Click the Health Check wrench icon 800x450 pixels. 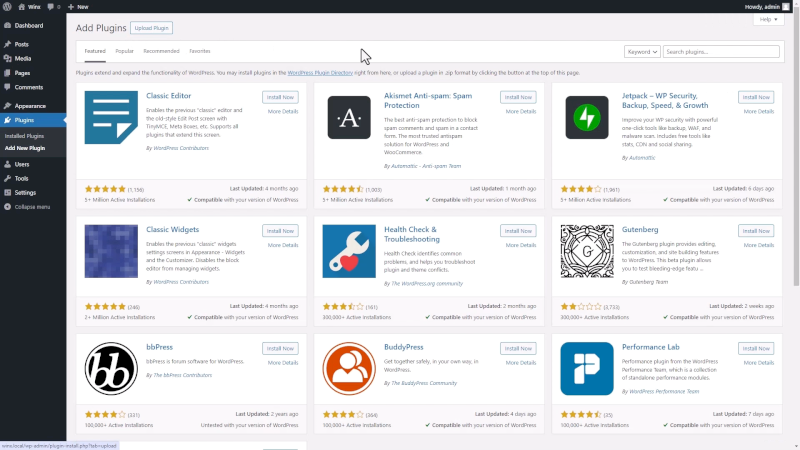tap(349, 251)
